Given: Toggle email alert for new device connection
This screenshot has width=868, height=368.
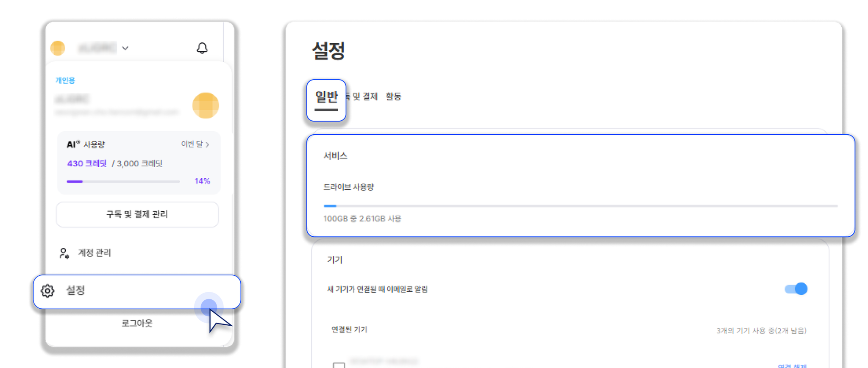Looking at the screenshot, I should click(x=796, y=289).
